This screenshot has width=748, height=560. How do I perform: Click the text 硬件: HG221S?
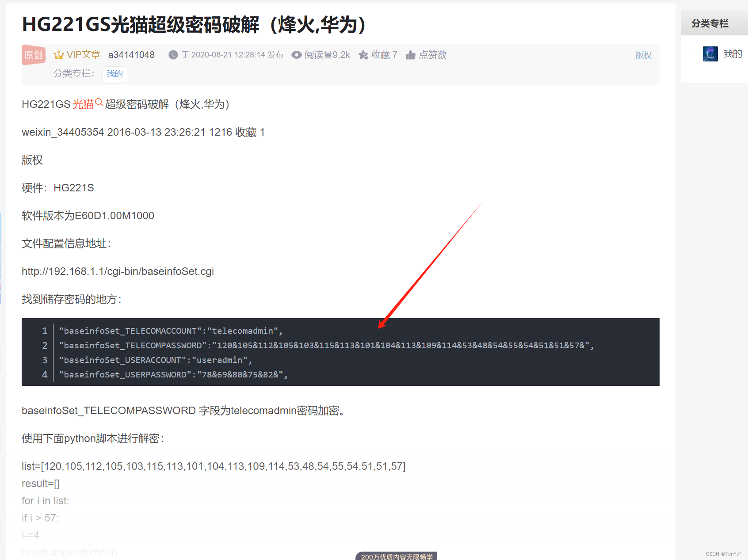click(x=58, y=188)
